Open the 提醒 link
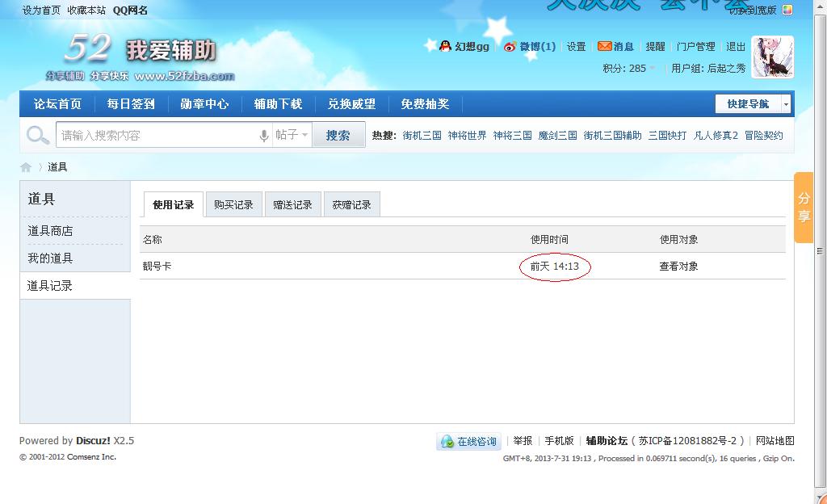 tap(655, 46)
